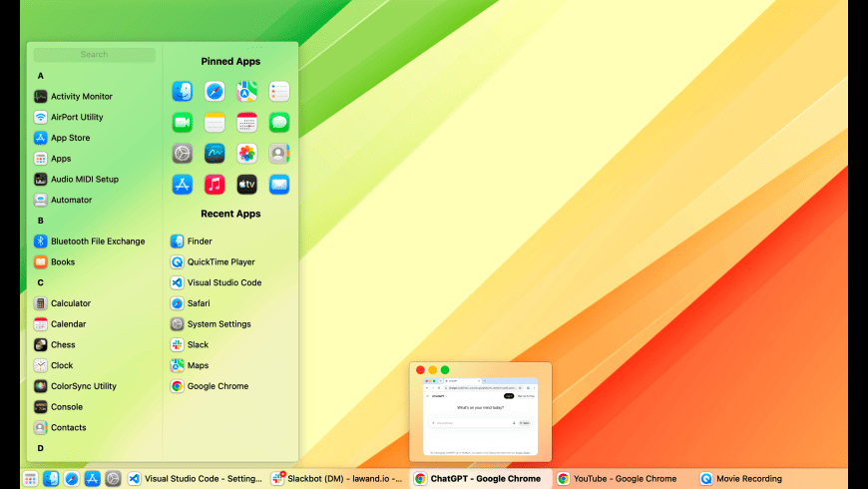Click the System Settings icon in the taskbar
The height and width of the screenshot is (489, 868).
pos(113,478)
